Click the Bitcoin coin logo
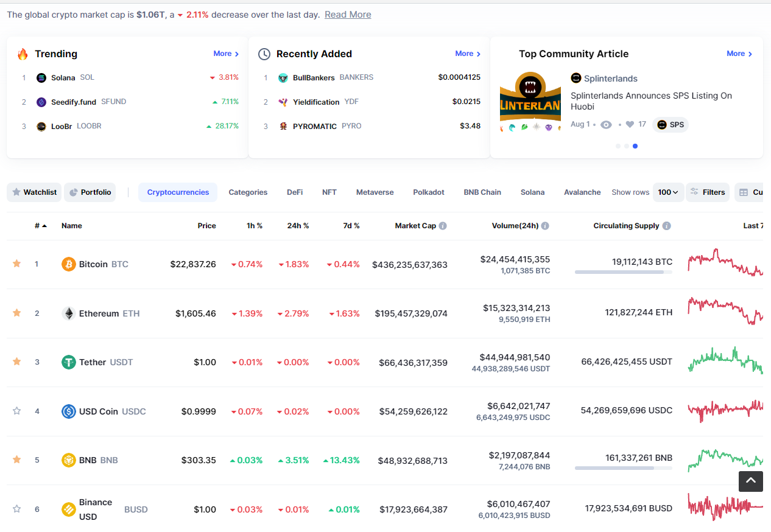This screenshot has height=532, width=771. 69,264
